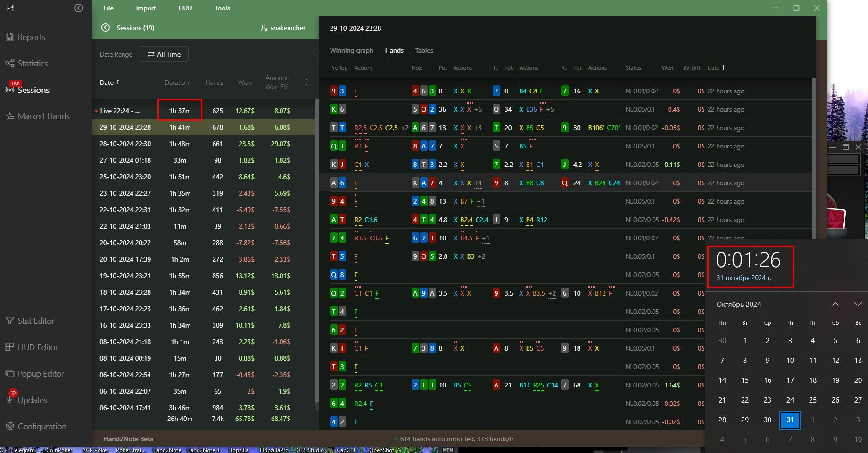Select the Live 22:24 session row
868x453 pixels.
pos(204,111)
